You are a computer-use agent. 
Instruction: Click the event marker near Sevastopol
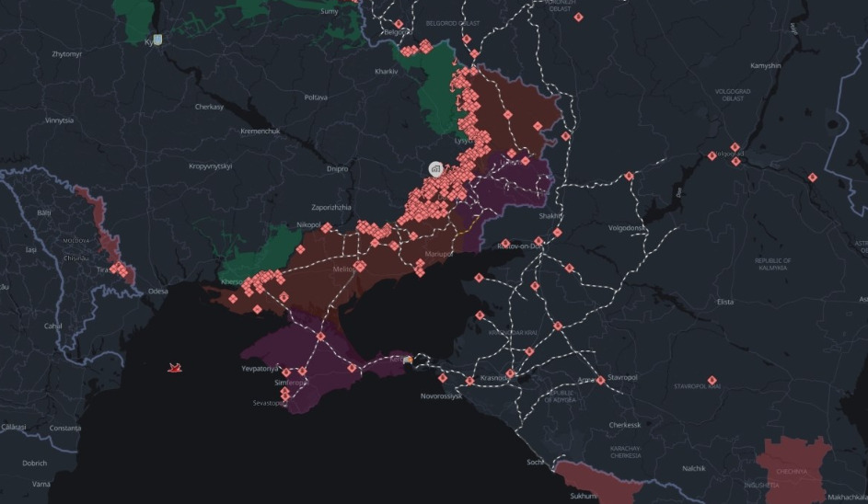[285, 397]
